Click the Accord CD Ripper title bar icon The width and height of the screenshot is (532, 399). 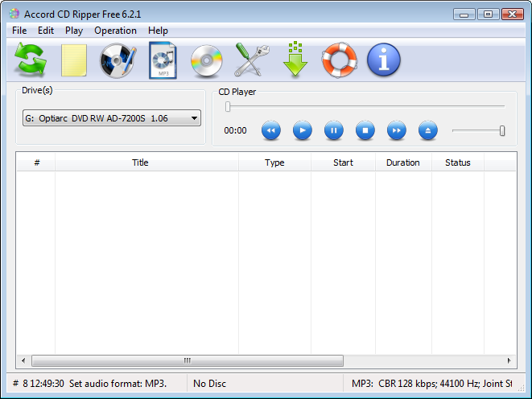14,14
